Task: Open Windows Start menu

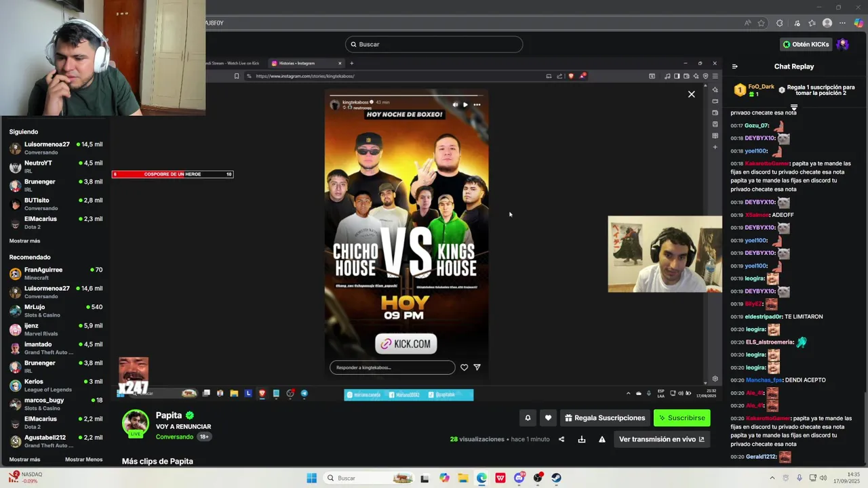Action: [x=311, y=478]
